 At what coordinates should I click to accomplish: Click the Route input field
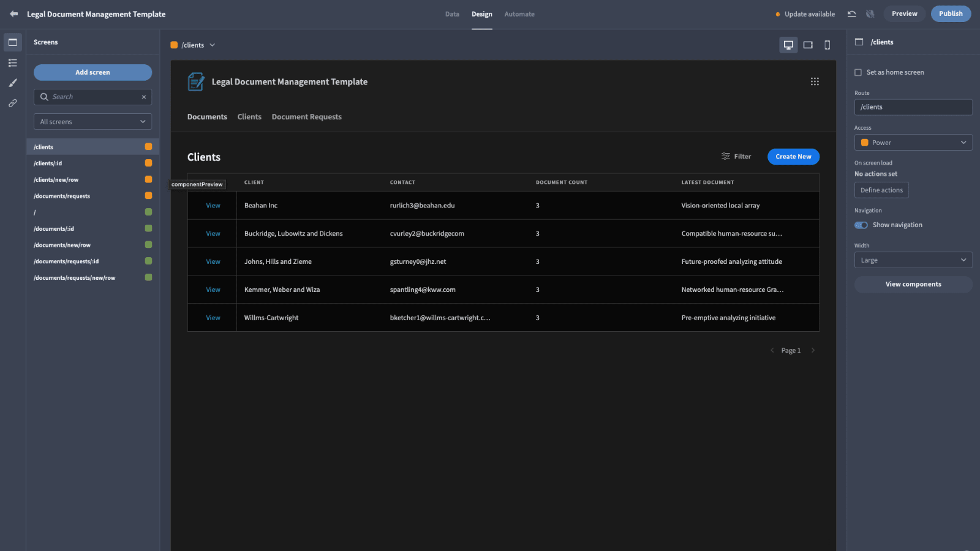(913, 107)
